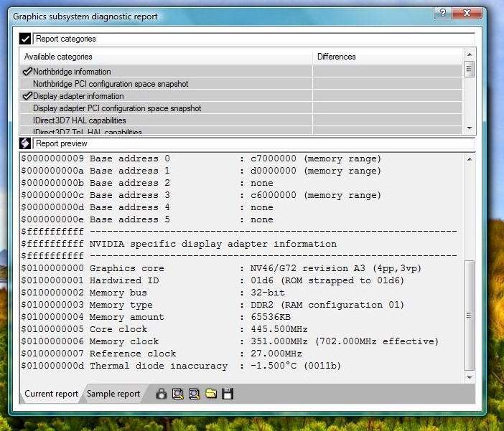Select the Thermal diode inaccuracy line
This screenshot has height=431, width=504.
[181, 366]
